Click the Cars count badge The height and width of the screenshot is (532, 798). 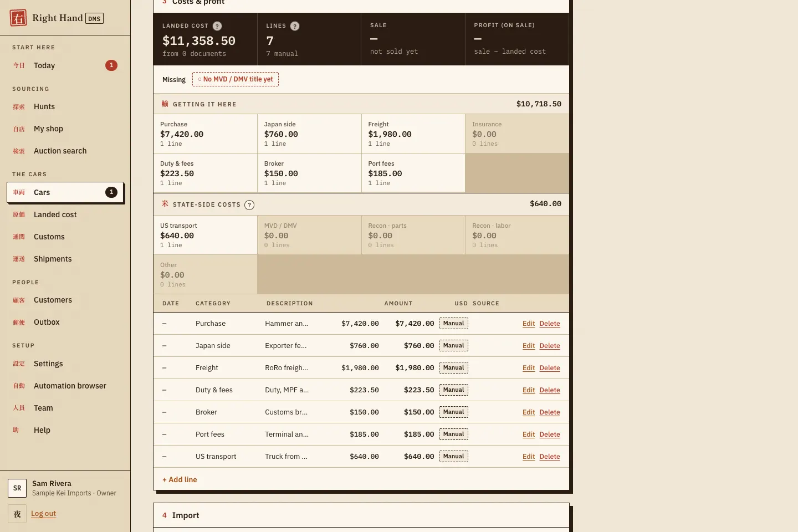(111, 192)
